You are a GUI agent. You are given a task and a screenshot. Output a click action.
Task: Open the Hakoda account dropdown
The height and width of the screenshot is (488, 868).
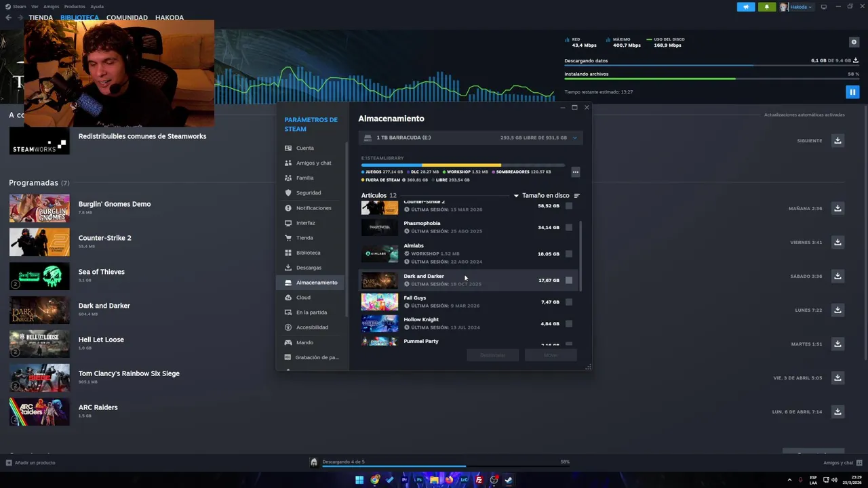pyautogui.click(x=796, y=7)
